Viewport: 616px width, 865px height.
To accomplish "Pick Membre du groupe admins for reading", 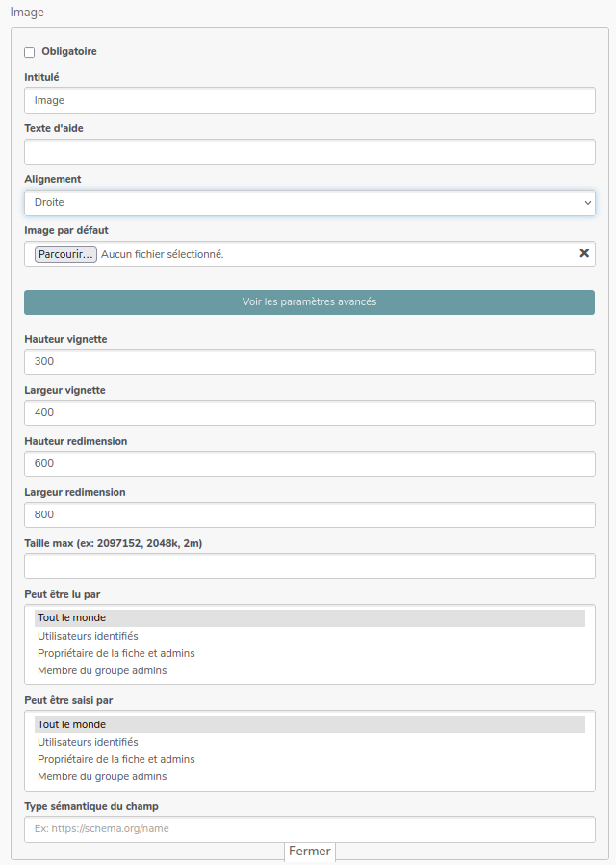I will [102, 670].
